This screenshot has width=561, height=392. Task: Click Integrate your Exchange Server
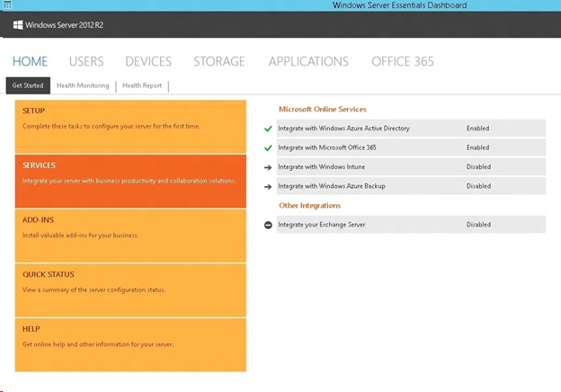click(411, 225)
